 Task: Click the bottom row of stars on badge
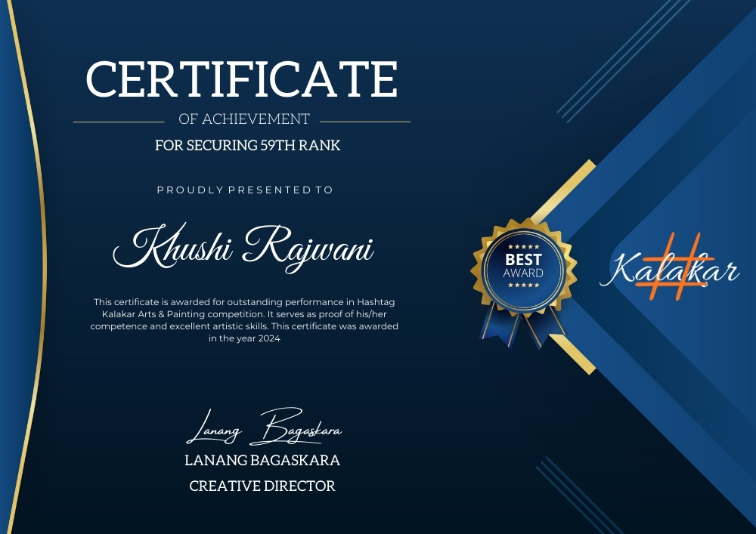click(523, 286)
